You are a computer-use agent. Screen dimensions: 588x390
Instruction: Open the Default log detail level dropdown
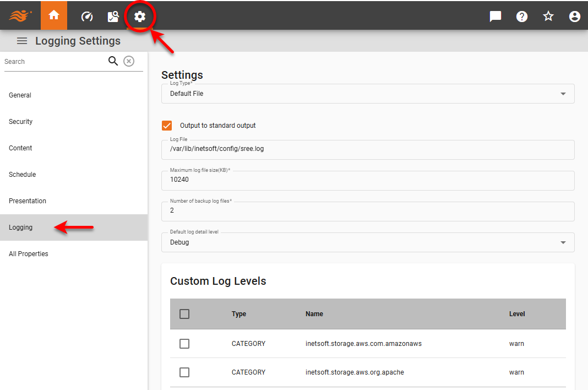pyautogui.click(x=563, y=242)
